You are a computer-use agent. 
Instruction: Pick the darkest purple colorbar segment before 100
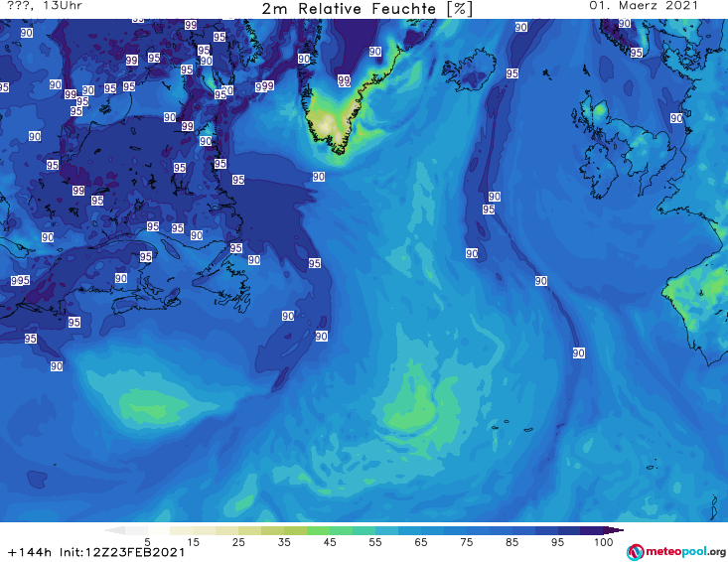coord(592,531)
